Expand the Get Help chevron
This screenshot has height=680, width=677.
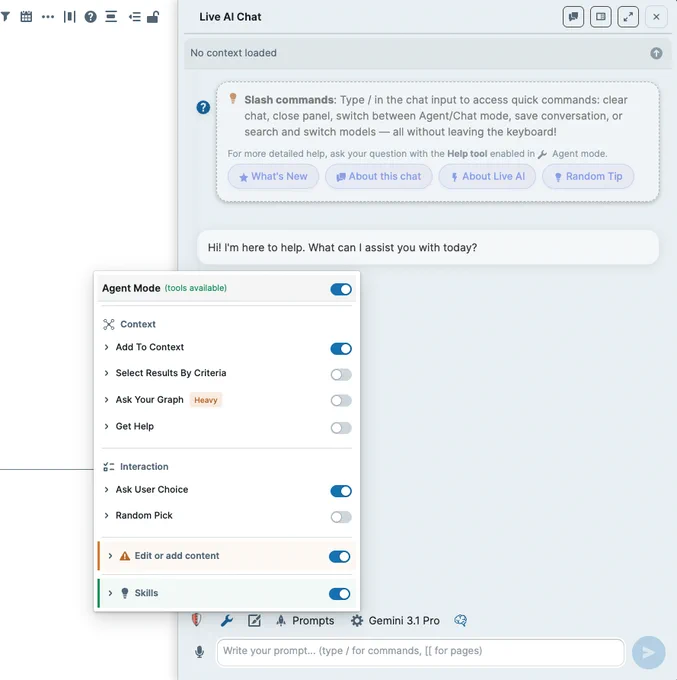(106, 426)
